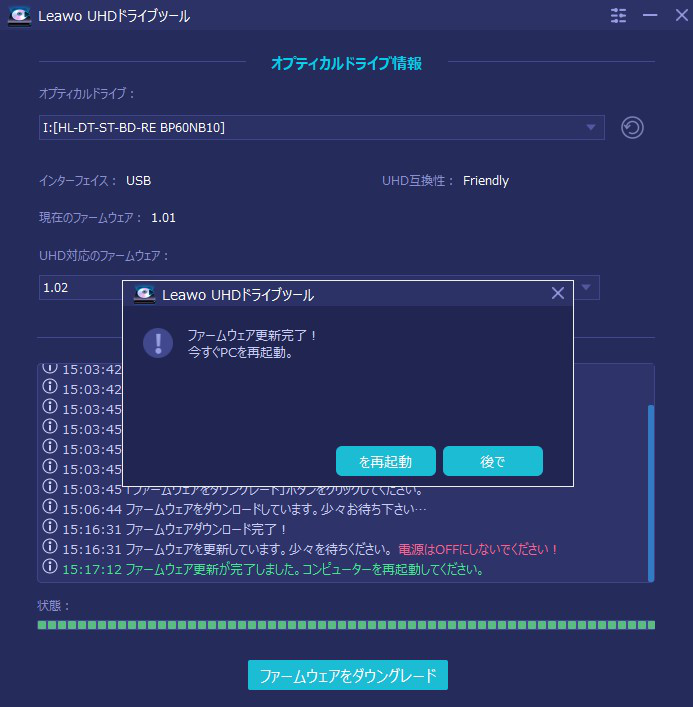Click info icon beside 15:17:12 log entry
The height and width of the screenshot is (707, 693).
click(x=50, y=566)
